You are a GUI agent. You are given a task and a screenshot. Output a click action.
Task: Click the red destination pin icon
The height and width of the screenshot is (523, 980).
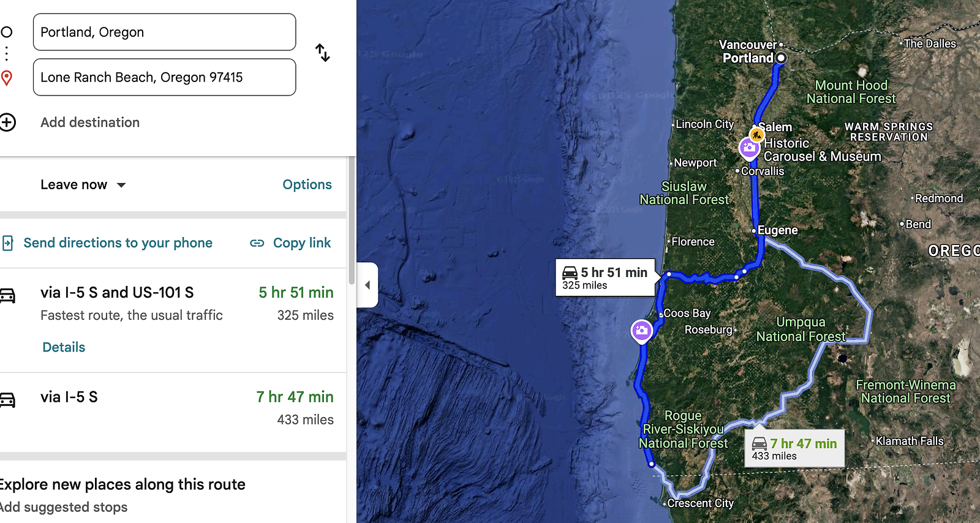7,78
